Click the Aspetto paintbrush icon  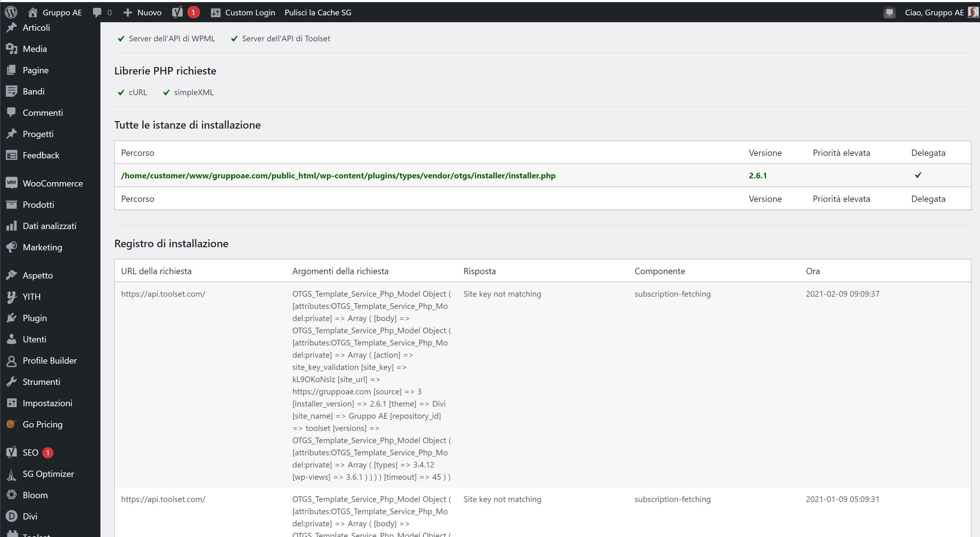pos(11,275)
